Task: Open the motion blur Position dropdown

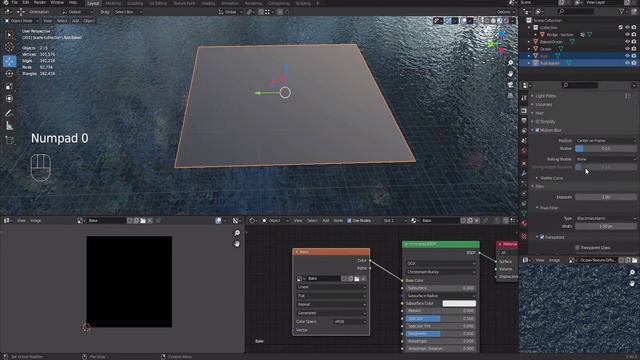Action: [x=606, y=140]
